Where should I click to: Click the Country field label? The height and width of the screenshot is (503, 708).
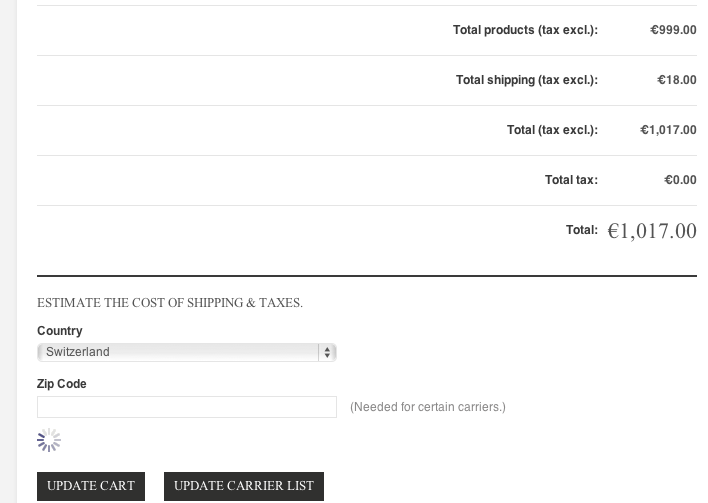60,331
